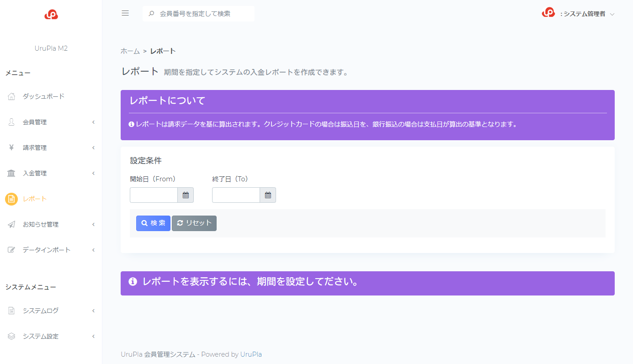Screen dimensions: 633x364
Task: Expand the システムログ submenu
Action: tap(93, 311)
